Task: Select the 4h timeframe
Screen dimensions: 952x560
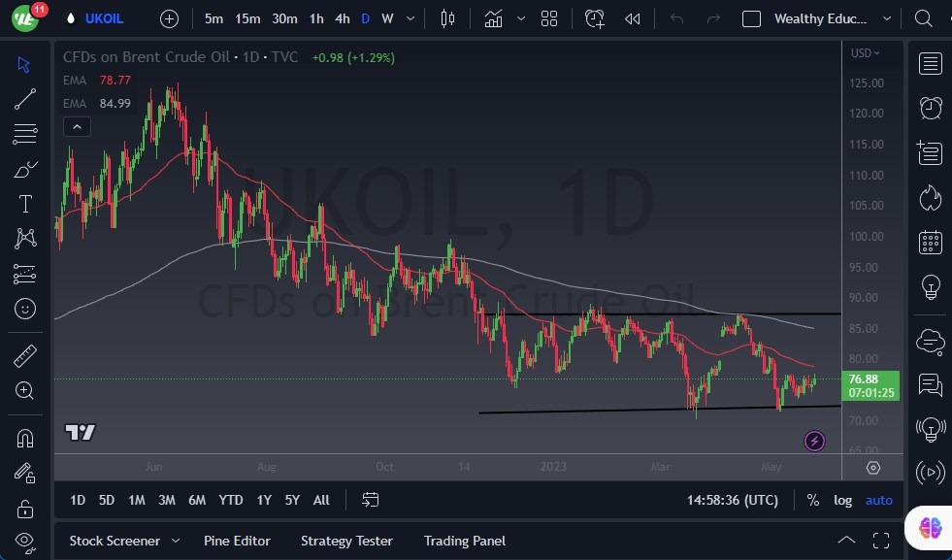Action: click(x=343, y=18)
